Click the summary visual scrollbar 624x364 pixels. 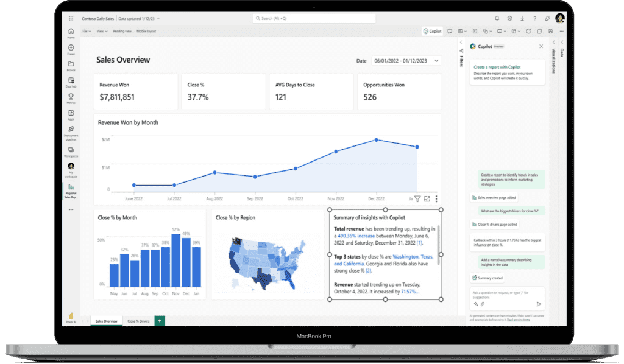click(439, 245)
